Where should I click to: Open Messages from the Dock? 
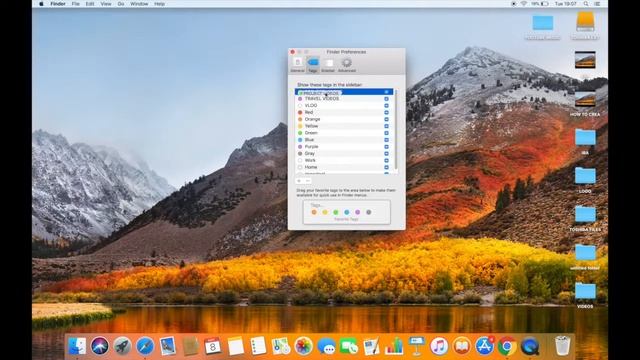[326, 346]
